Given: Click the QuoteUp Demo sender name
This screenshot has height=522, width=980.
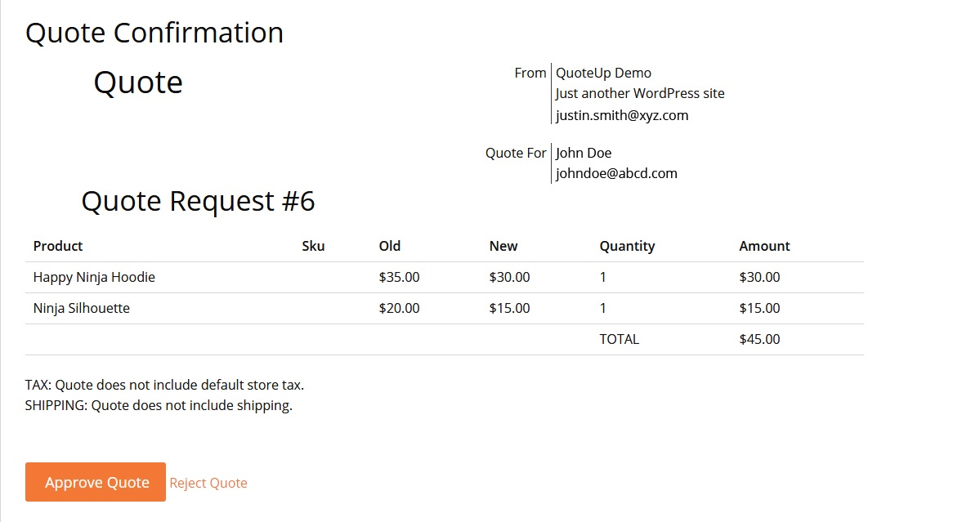Looking at the screenshot, I should tap(603, 73).
